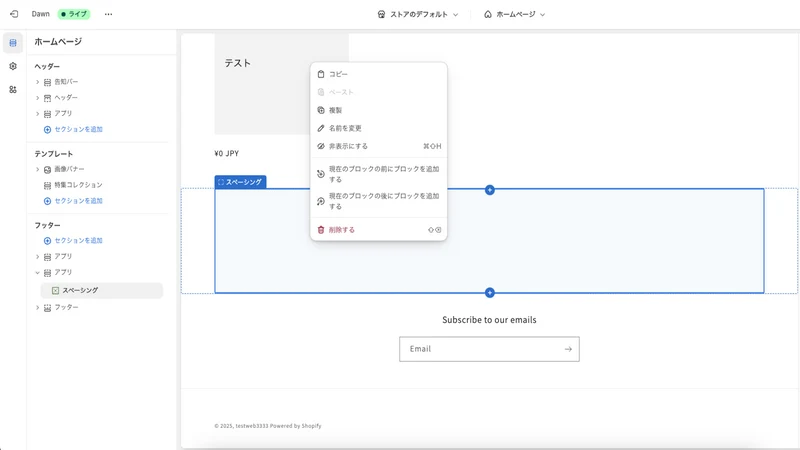Choose 複製 from the context menu
The image size is (800, 450).
point(379,110)
